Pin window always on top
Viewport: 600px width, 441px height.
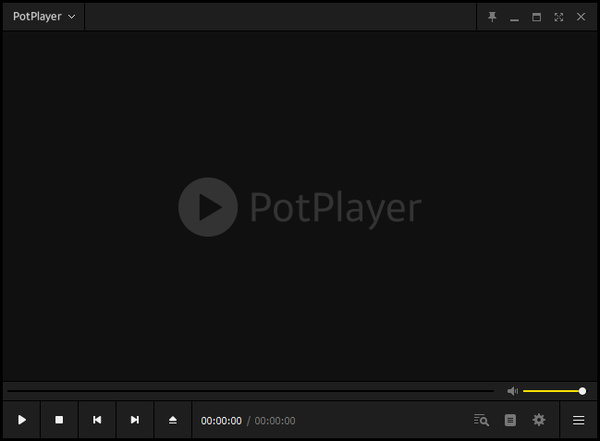pyautogui.click(x=492, y=17)
